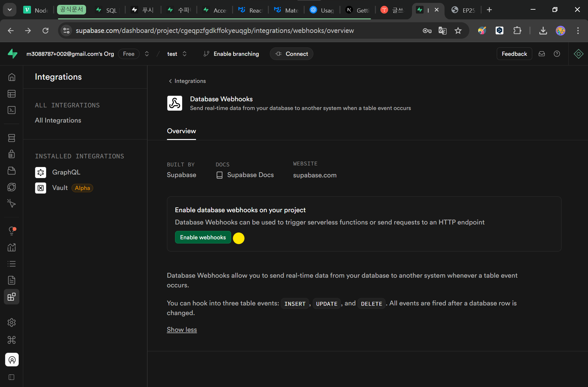This screenshot has width=588, height=387.
Task: Open the API Docs document icon
Action: coord(12,280)
